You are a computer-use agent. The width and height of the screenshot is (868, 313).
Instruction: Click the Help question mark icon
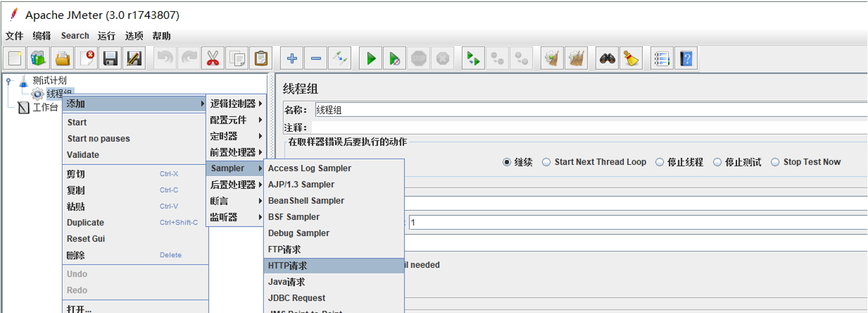click(x=686, y=59)
